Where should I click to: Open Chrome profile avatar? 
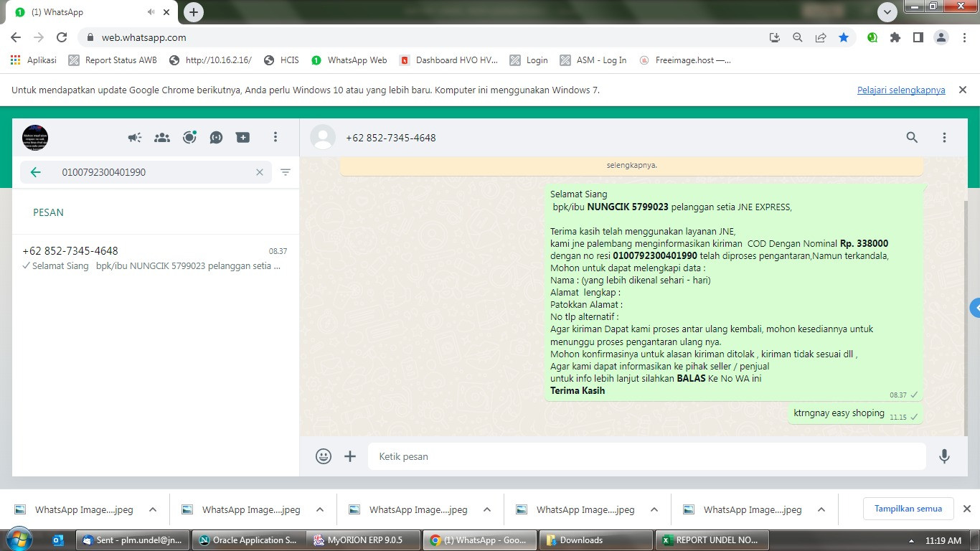point(941,37)
